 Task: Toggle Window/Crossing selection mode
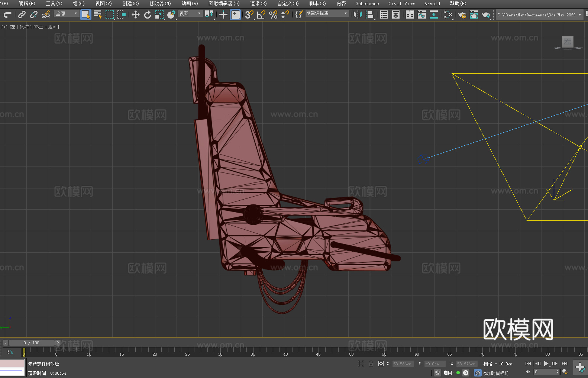[122, 14]
